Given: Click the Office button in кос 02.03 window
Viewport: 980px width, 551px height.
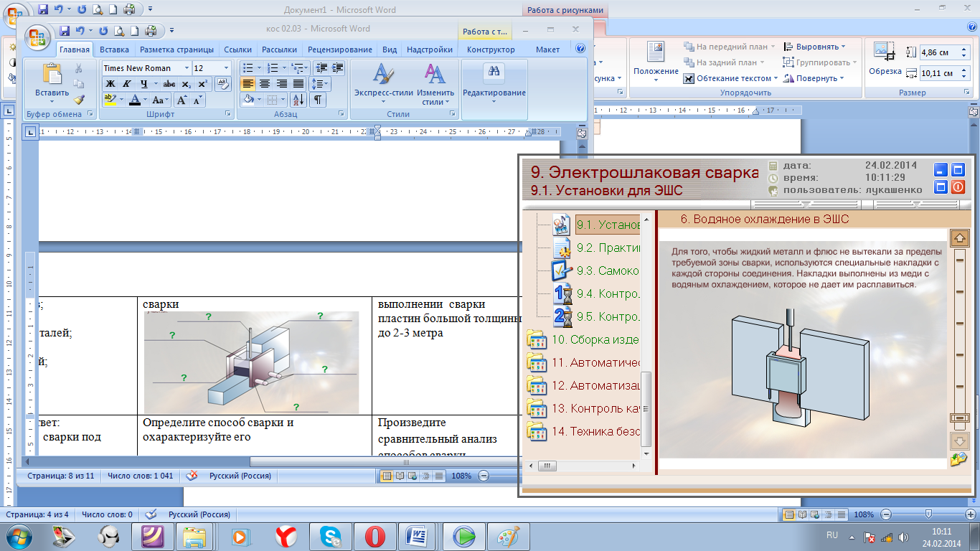Looking at the screenshot, I should pyautogui.click(x=37, y=36).
